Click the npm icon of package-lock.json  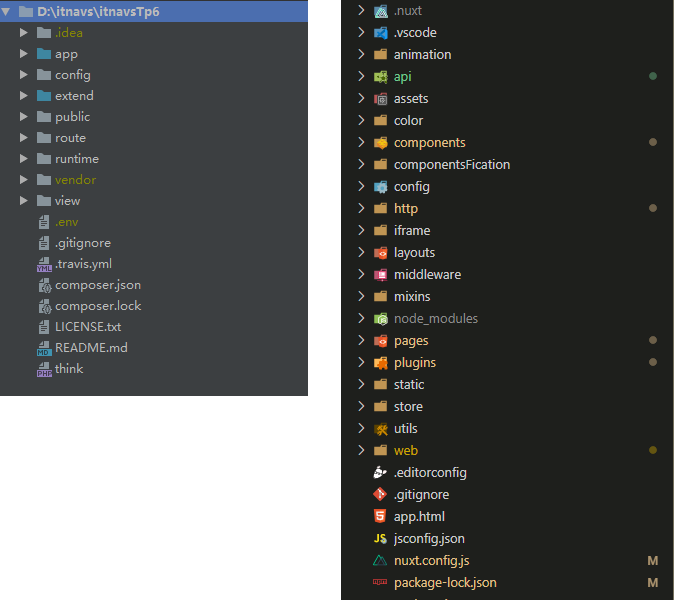point(380,582)
